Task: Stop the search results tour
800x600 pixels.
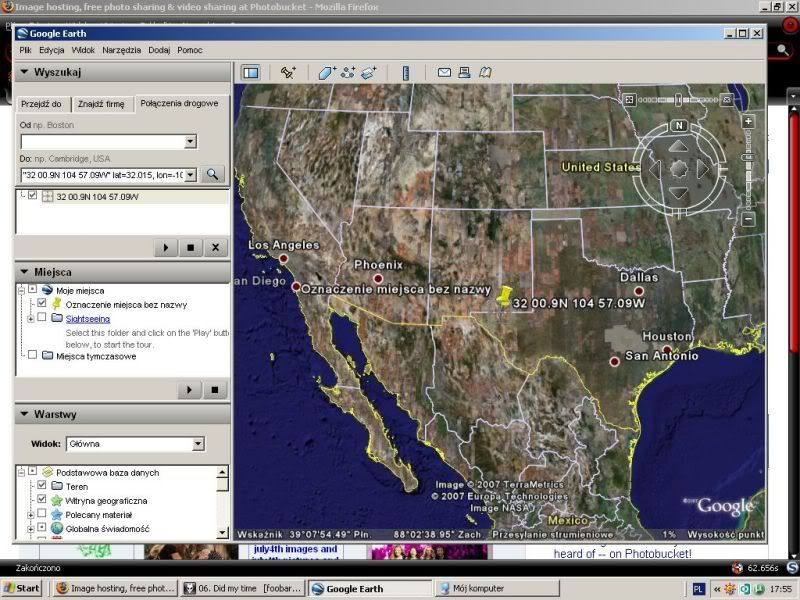Action: point(191,247)
